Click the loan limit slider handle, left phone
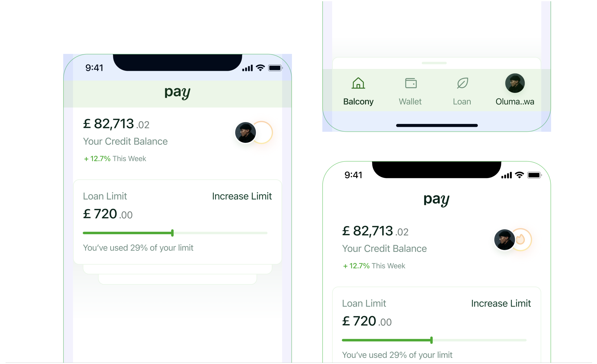Screen dimensions: 597x364 [x=172, y=233]
